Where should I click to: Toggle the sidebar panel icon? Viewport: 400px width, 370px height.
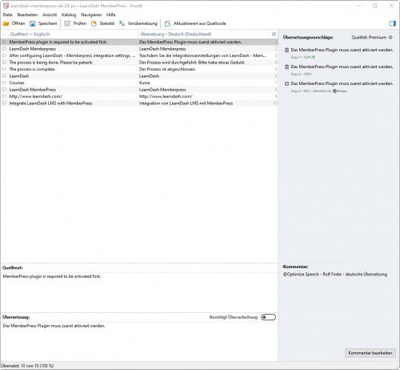click(x=392, y=23)
